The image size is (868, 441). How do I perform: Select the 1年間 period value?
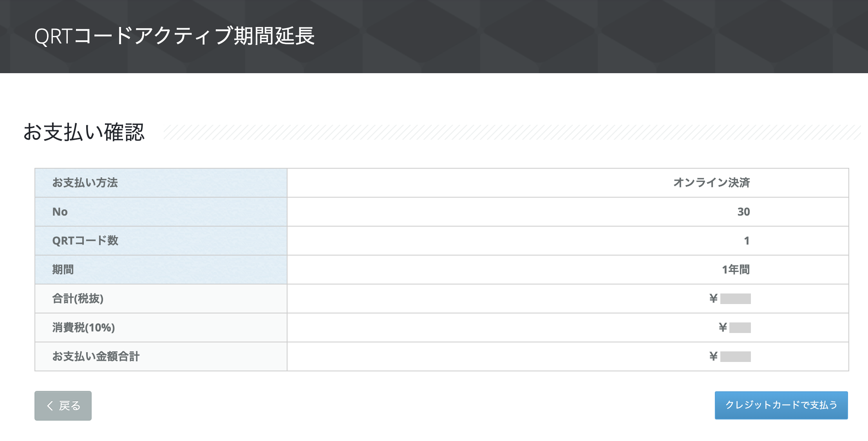pyautogui.click(x=736, y=270)
